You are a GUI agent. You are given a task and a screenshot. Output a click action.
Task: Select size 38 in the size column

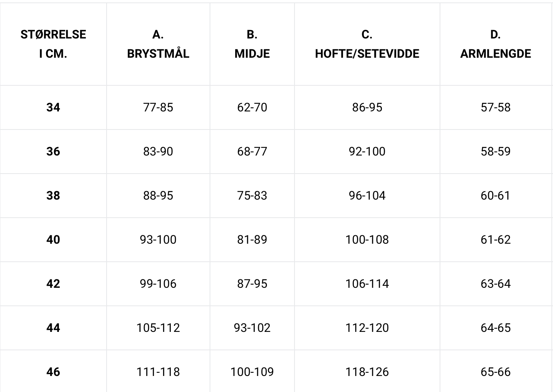tap(53, 196)
